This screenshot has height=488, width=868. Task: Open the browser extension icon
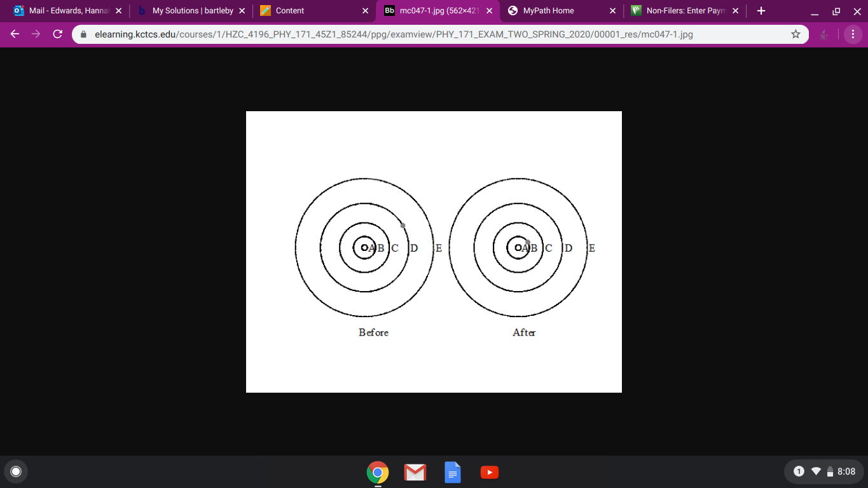(824, 34)
